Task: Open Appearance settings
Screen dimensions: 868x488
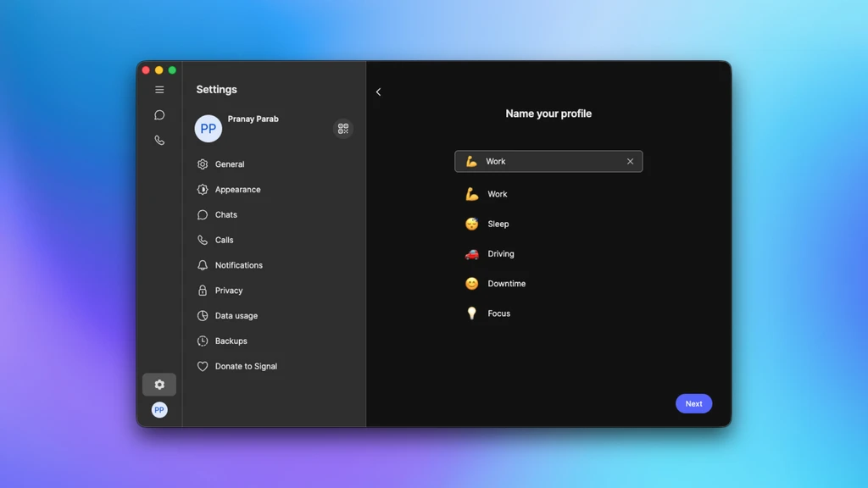Action: click(275, 190)
